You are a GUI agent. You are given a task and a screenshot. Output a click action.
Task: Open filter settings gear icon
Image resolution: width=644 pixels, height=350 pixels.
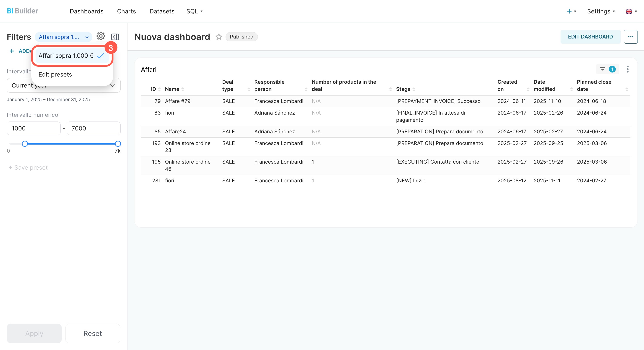[x=101, y=36]
